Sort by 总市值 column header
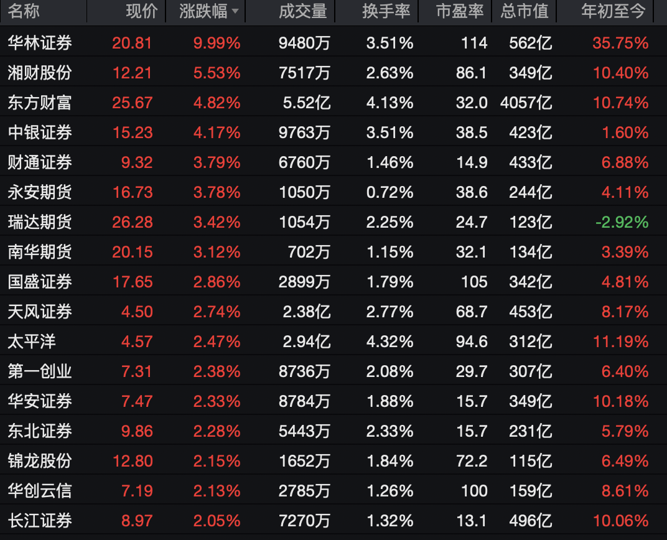This screenshot has width=667, height=540. tap(525, 12)
